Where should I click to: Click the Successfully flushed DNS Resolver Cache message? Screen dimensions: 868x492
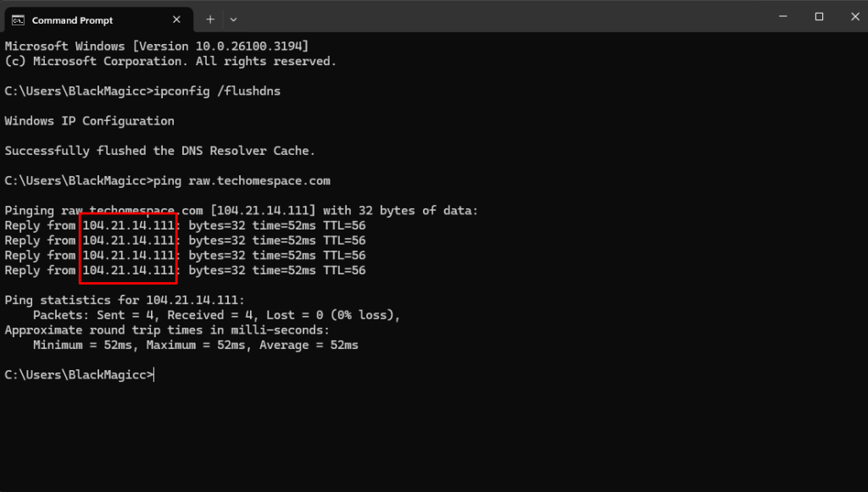(x=160, y=151)
